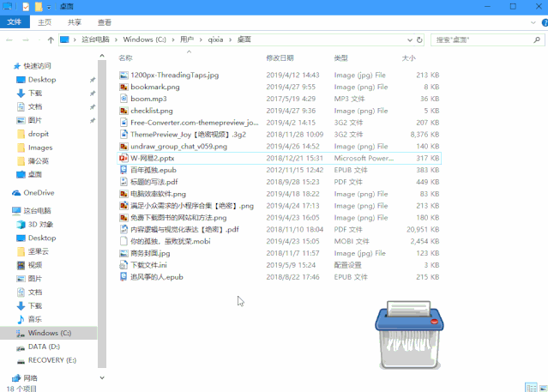Click the 搜索"桌面" search box
Screen dimensions: 548x392
coord(480,39)
